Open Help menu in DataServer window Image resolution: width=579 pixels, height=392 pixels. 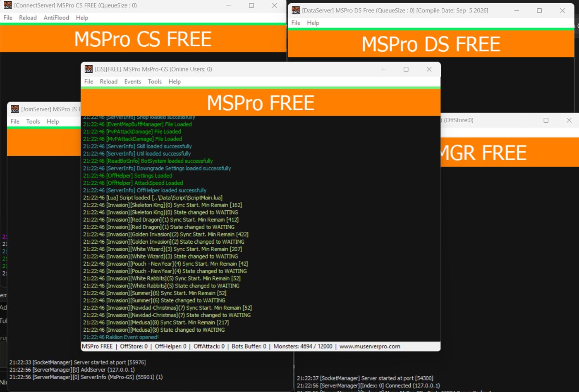pyautogui.click(x=313, y=23)
